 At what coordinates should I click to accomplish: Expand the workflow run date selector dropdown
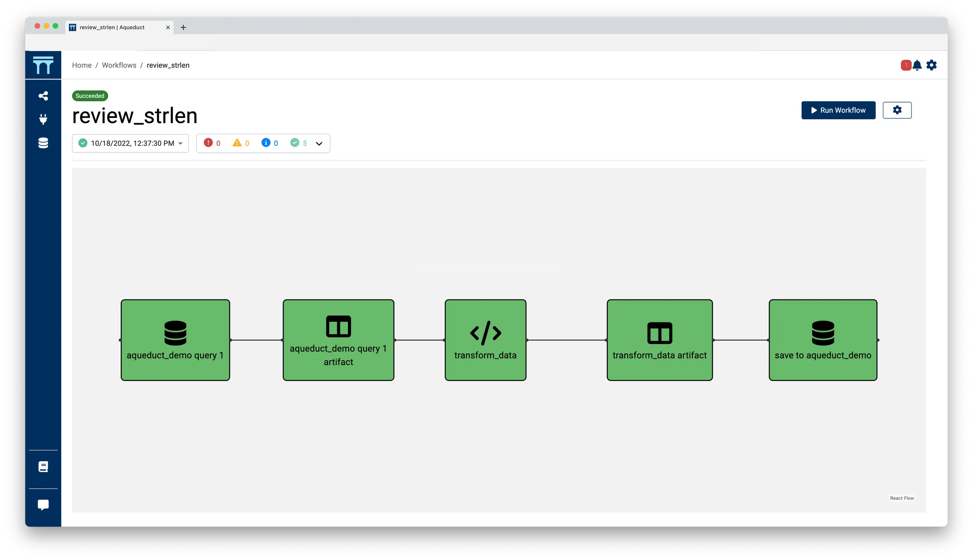[x=181, y=143]
